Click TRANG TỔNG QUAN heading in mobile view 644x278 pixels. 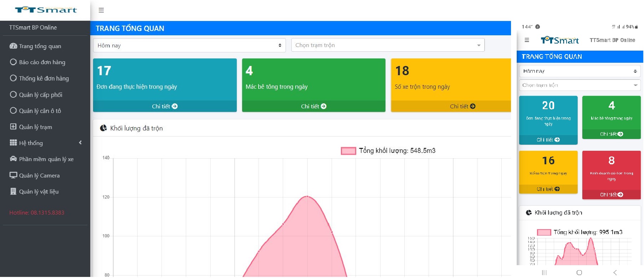pos(552,57)
